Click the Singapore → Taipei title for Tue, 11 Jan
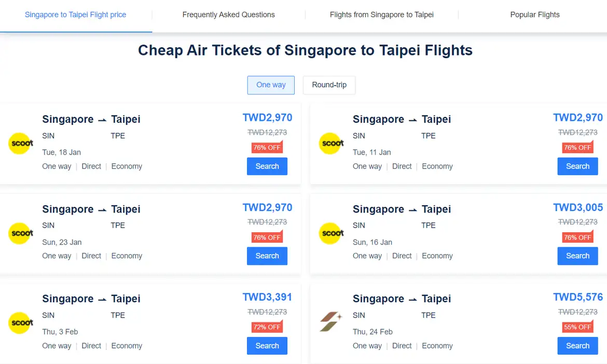 [x=402, y=119]
